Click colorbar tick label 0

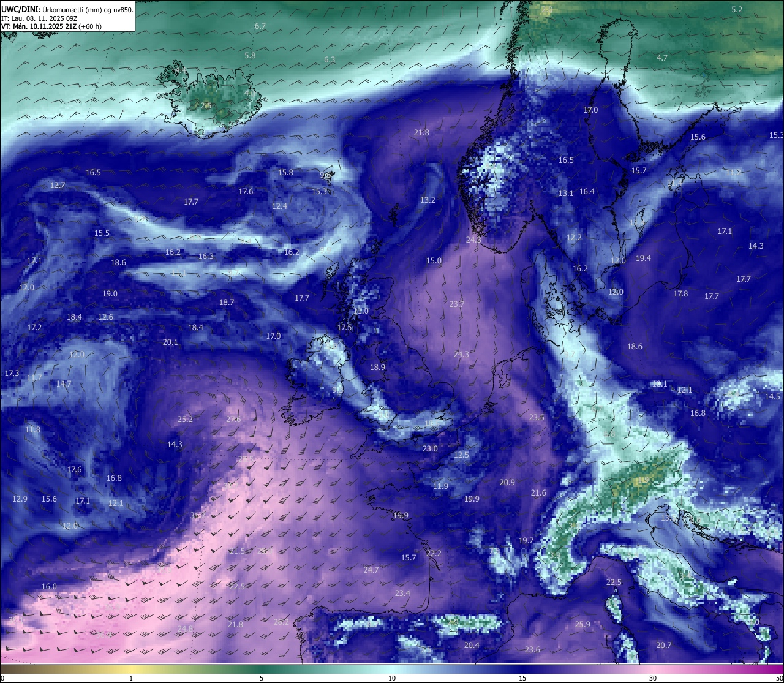[x=2, y=678]
